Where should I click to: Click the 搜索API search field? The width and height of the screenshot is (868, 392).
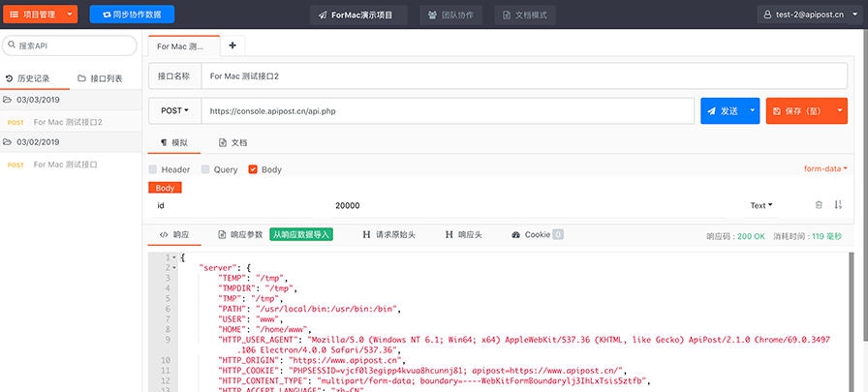70,45
